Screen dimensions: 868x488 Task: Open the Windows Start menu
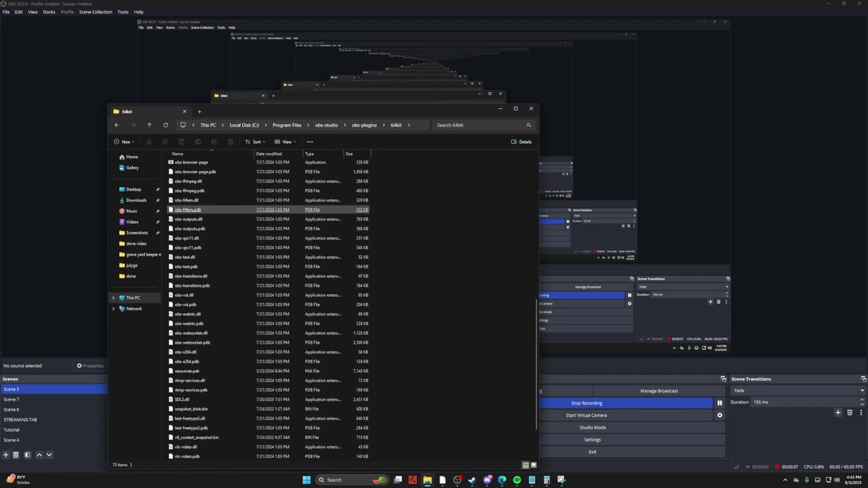307,480
